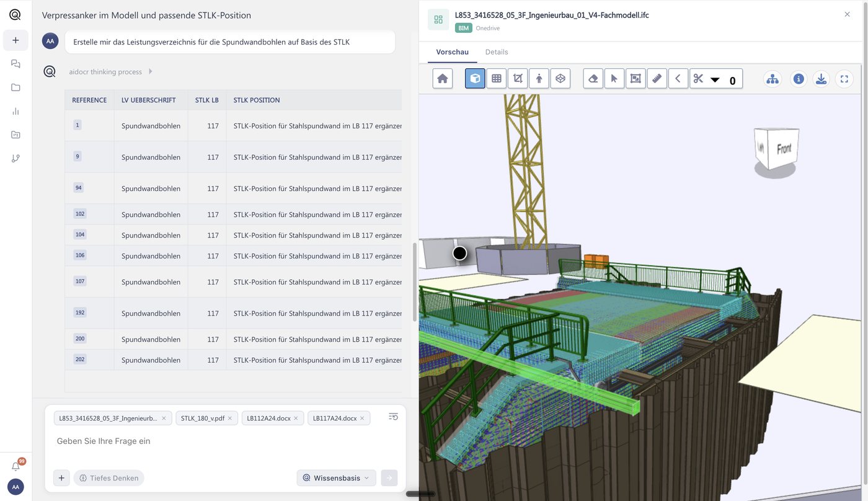
Task: Open the branch workflow icon in sidebar
Action: [15, 158]
